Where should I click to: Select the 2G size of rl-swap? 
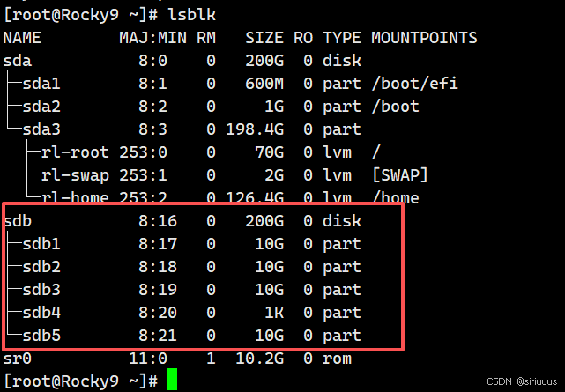(274, 175)
